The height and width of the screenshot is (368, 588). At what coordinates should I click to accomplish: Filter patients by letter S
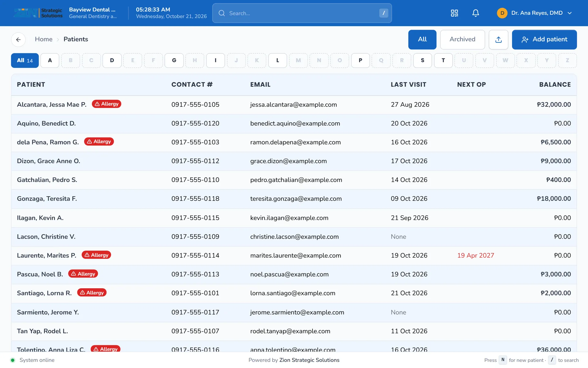coord(422,60)
